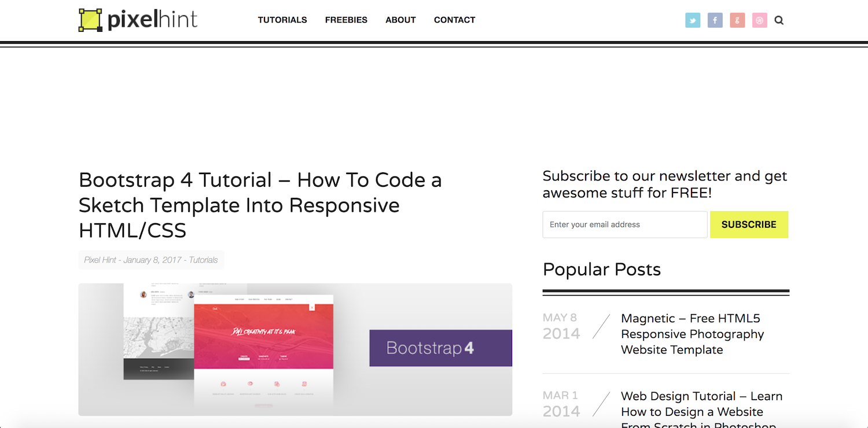Click the Pixel Hint January 8, 2017 meta text
This screenshot has width=868, height=428.
click(151, 260)
